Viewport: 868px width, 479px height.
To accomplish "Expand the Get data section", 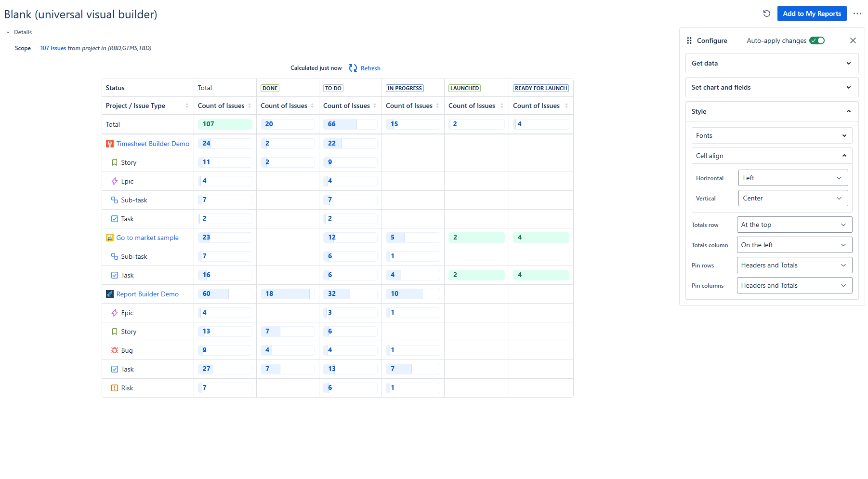I will (x=772, y=63).
